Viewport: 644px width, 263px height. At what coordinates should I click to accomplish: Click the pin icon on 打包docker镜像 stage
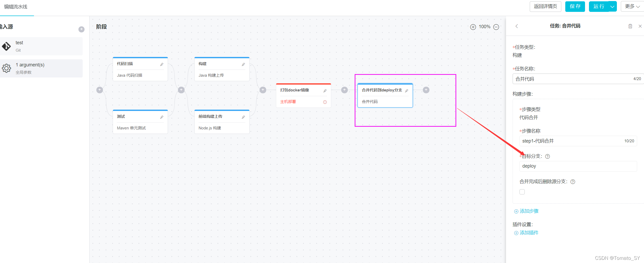[x=325, y=91]
